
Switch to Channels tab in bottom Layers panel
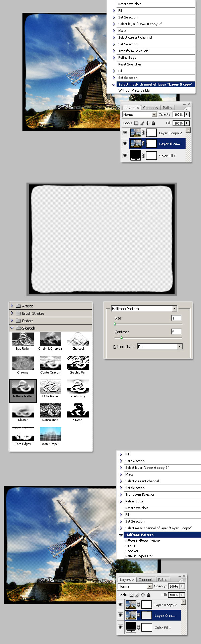[146, 580]
